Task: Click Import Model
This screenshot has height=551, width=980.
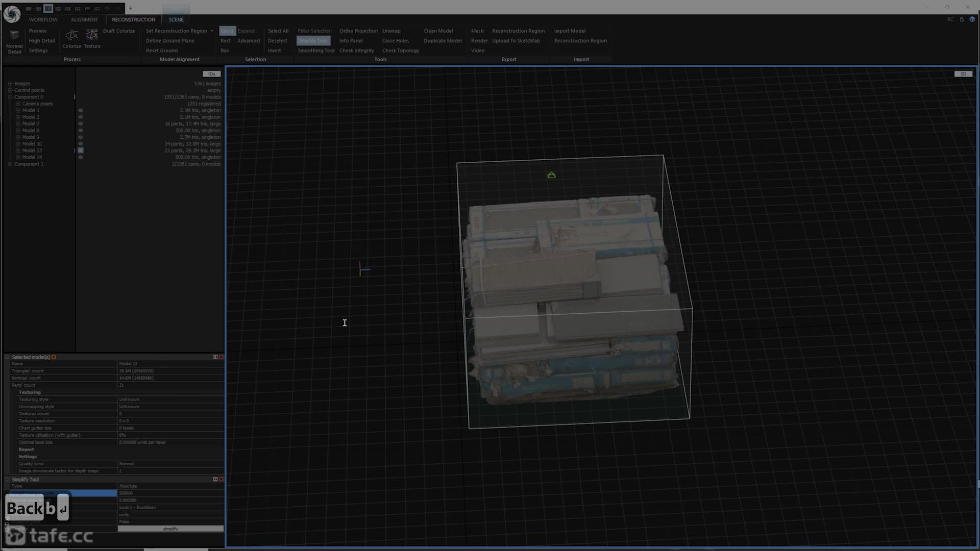Action: (570, 31)
